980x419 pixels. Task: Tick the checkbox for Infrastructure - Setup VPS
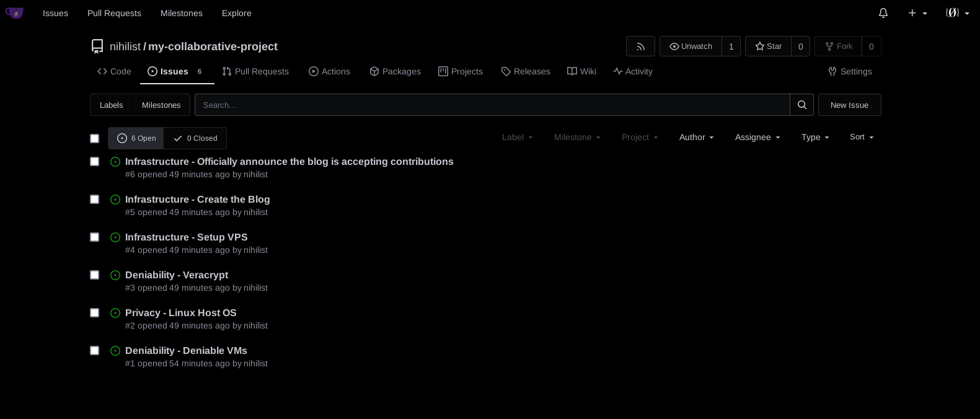(94, 237)
